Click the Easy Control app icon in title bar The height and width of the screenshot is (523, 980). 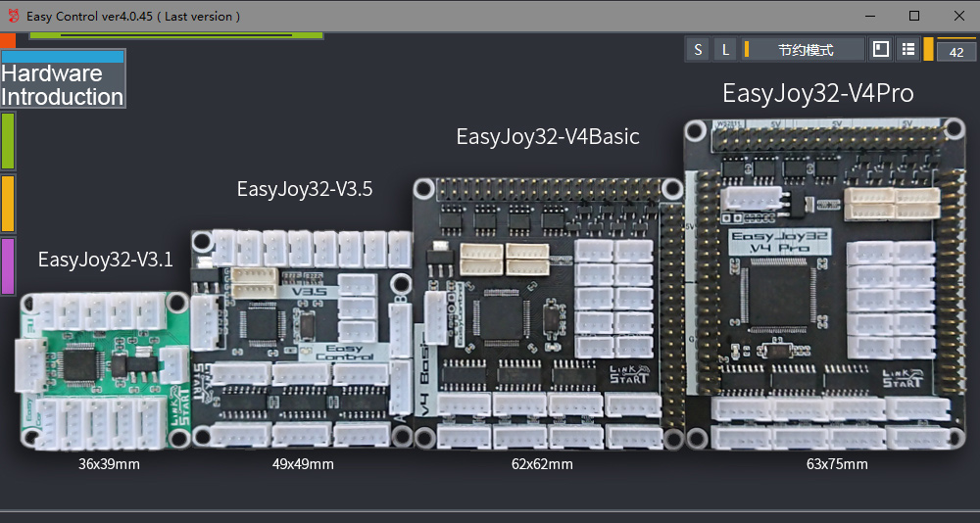click(13, 16)
